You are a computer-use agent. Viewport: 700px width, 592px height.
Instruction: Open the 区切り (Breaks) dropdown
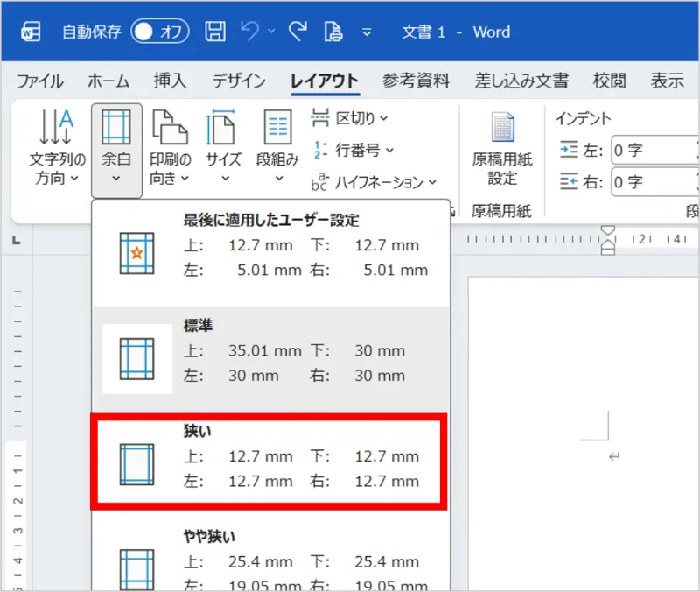pyautogui.click(x=349, y=118)
